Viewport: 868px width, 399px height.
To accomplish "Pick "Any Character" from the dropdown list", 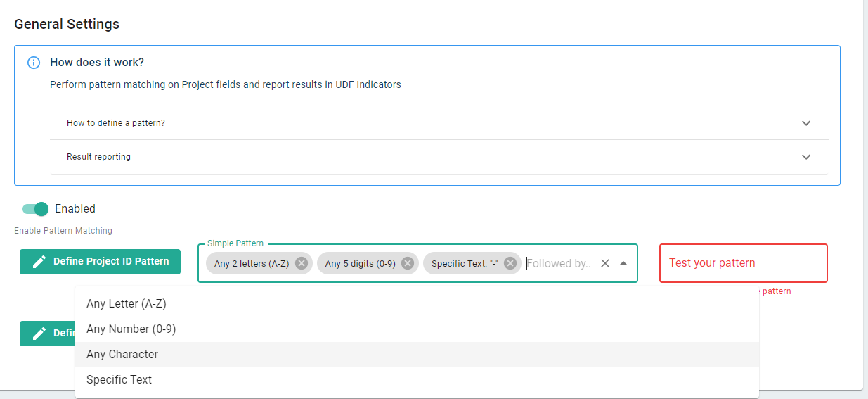I will point(122,355).
